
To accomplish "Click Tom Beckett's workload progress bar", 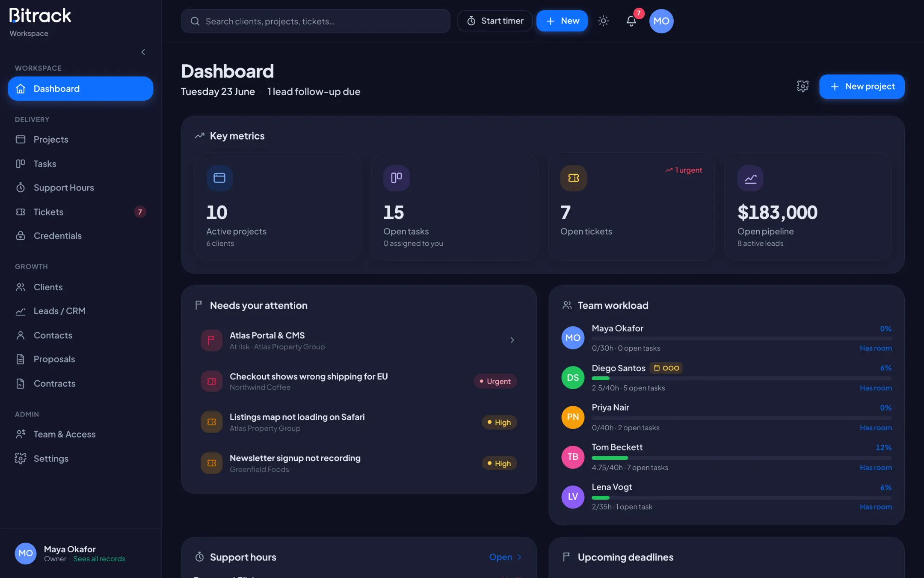I will 741,458.
